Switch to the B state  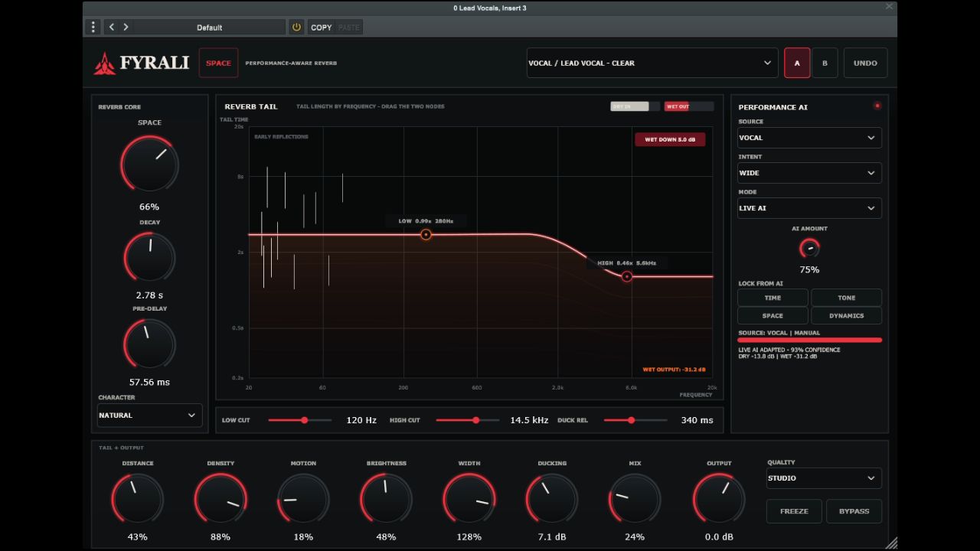pos(825,63)
